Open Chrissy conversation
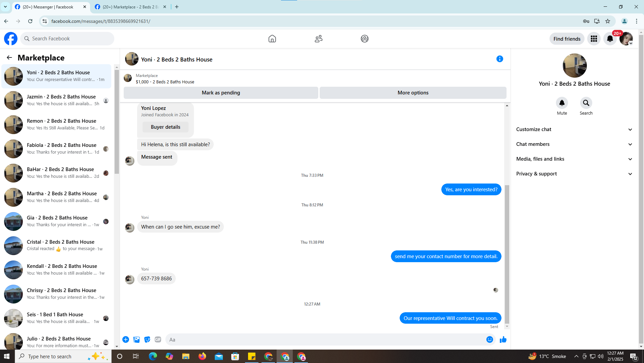The image size is (644, 363). 56,294
